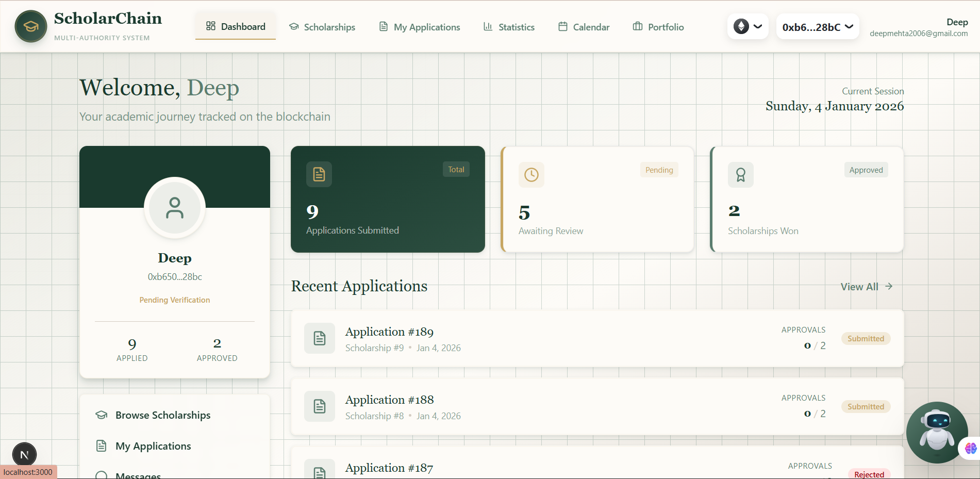980x479 pixels.
Task: Click the document icon on Applications Submitted card
Action: 319,174
